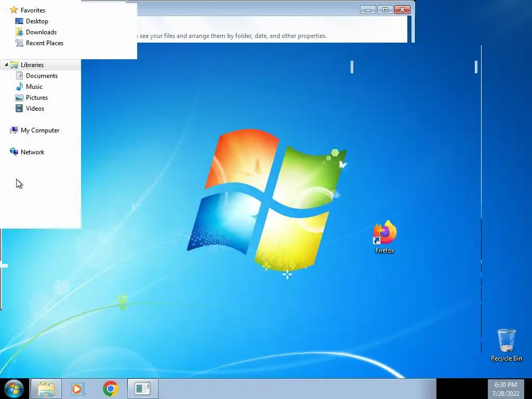Click the My Computer icon
Screen dimensions: 532x399
[14, 130]
